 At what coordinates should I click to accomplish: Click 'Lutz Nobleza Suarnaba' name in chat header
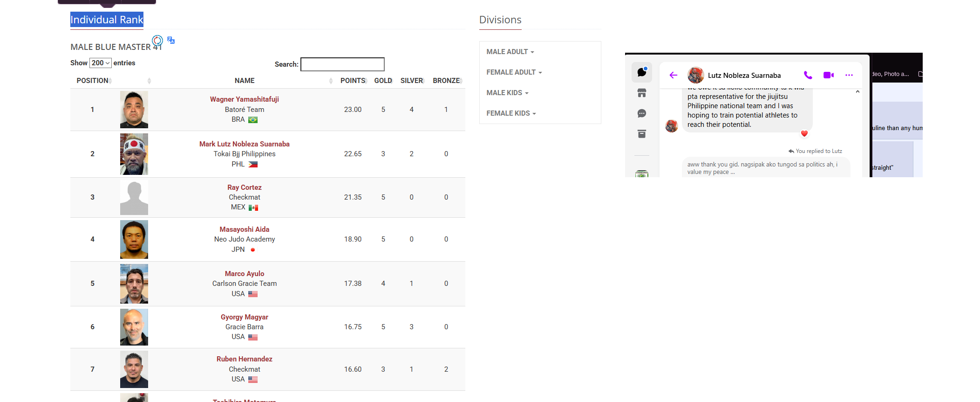[744, 76]
